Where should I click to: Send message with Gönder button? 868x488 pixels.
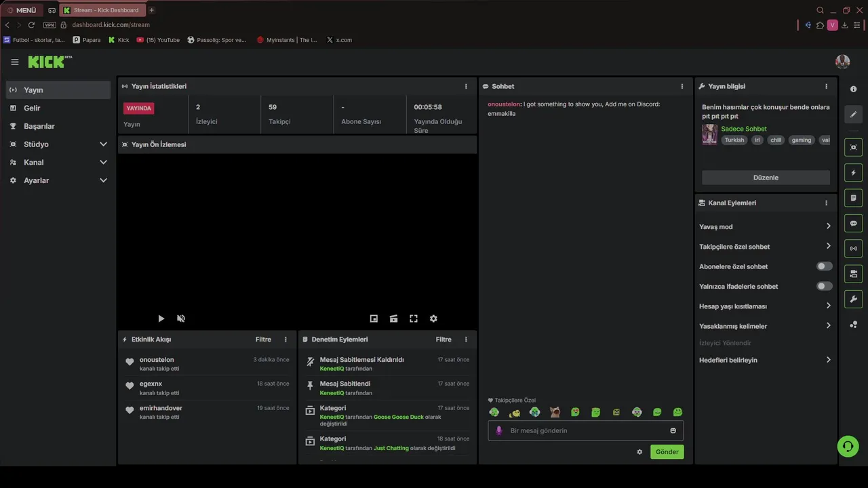point(667,452)
